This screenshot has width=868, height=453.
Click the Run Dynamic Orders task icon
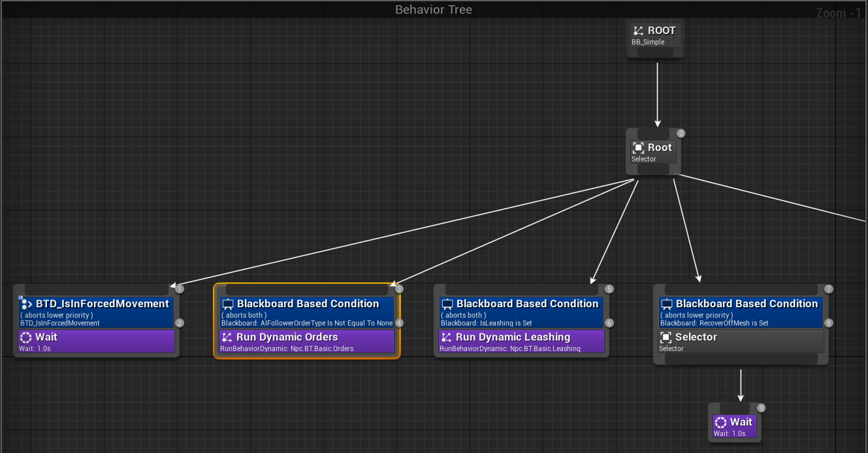click(227, 337)
